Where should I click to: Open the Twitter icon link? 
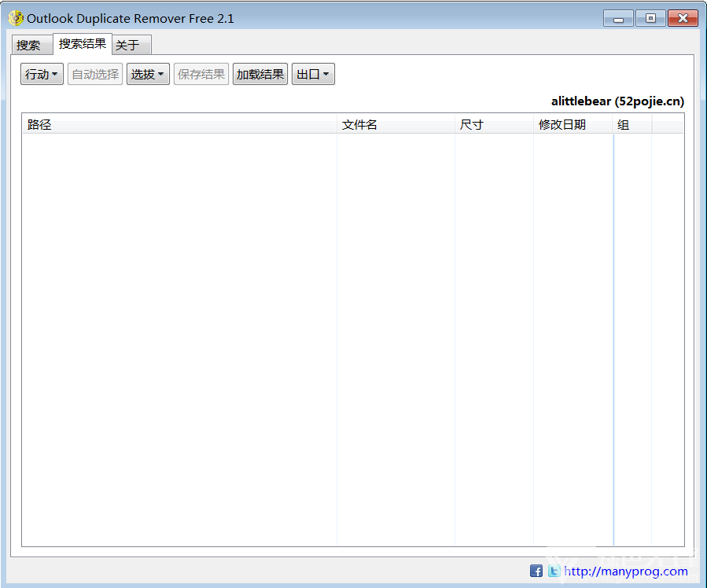pos(554,571)
